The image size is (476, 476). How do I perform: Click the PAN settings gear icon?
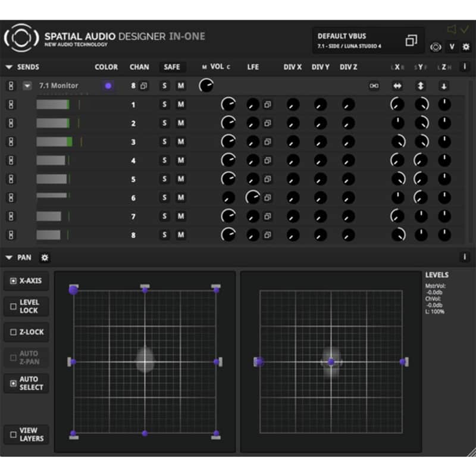(x=45, y=258)
